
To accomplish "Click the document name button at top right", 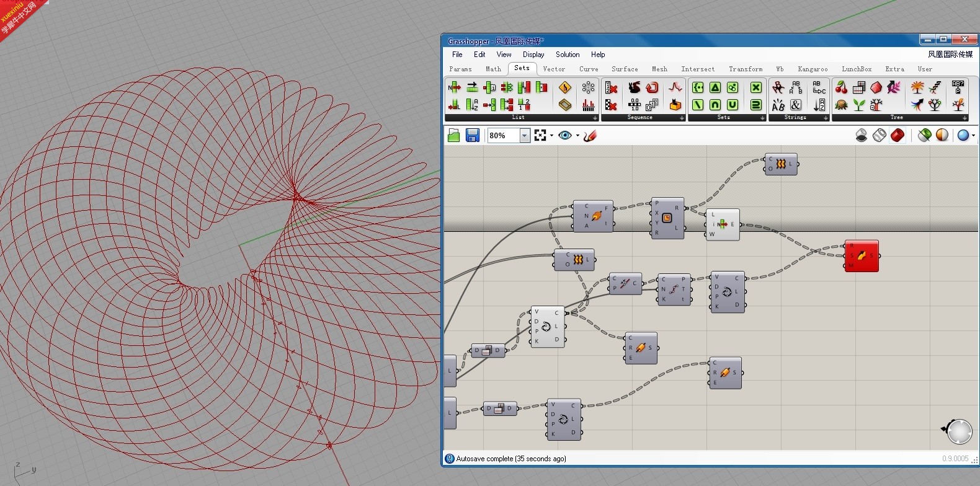I will click(950, 55).
